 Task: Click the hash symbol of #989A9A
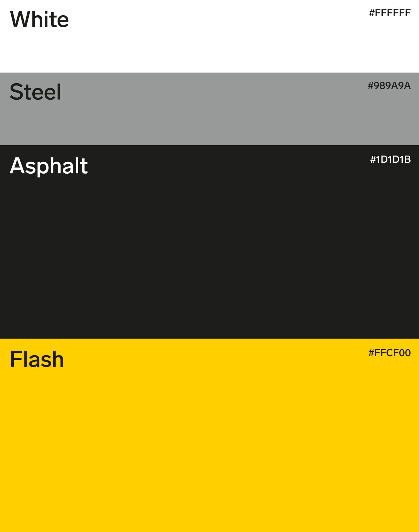pyautogui.click(x=371, y=86)
